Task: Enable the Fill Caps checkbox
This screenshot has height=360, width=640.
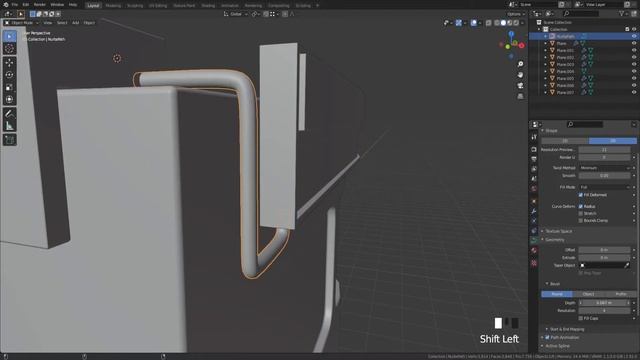Action: point(581,318)
